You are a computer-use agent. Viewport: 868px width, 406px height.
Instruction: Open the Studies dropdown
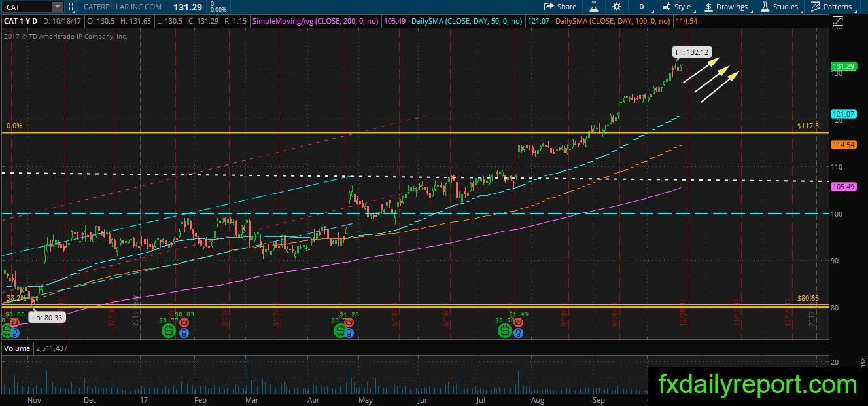click(x=780, y=7)
